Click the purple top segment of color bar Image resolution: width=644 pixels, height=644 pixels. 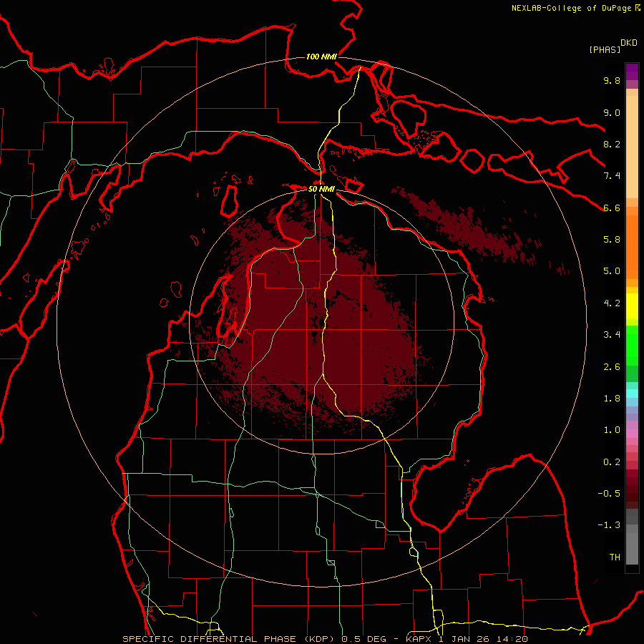(632, 72)
